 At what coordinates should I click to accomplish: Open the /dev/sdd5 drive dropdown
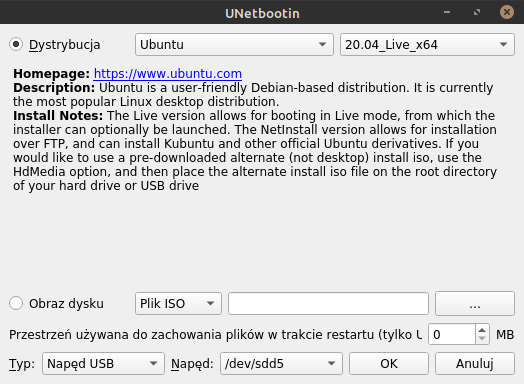click(x=281, y=363)
